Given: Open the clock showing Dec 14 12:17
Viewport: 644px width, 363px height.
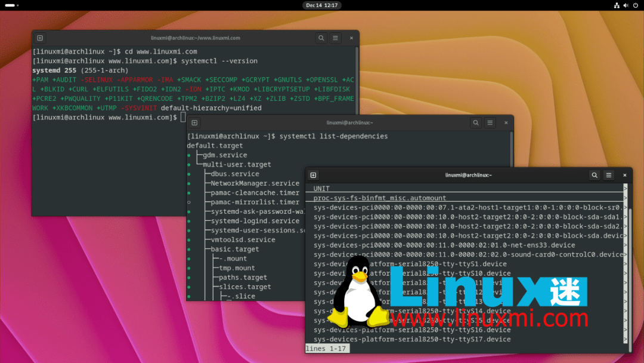Looking at the screenshot, I should [322, 5].
